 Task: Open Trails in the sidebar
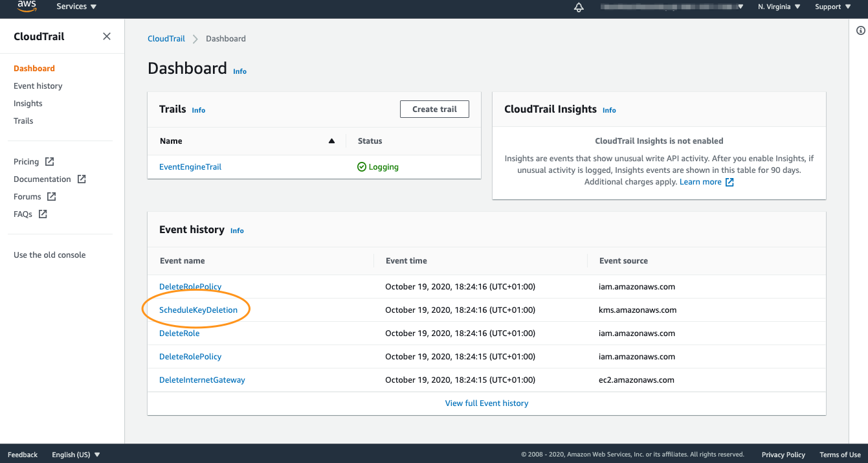pyautogui.click(x=23, y=120)
